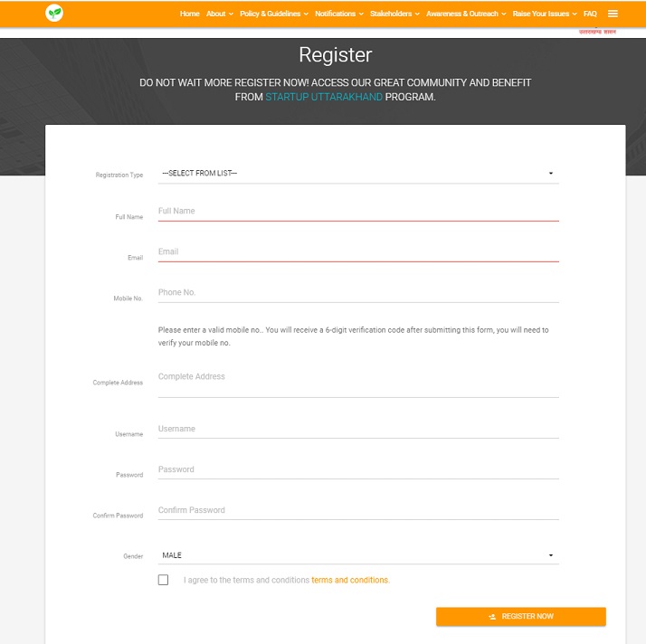Go to Home in the navigation bar
Viewport: 646px width, 644px height.
(189, 14)
